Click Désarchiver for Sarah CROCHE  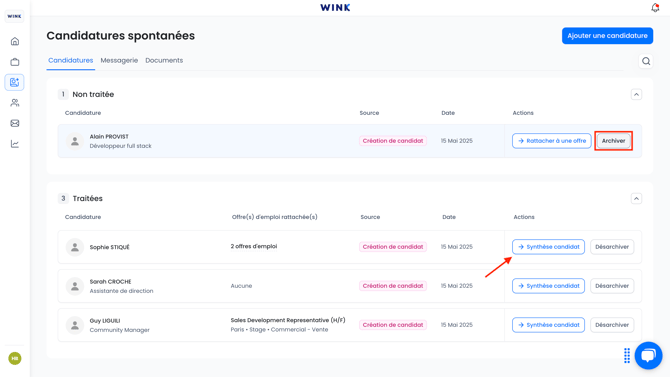[x=612, y=286]
